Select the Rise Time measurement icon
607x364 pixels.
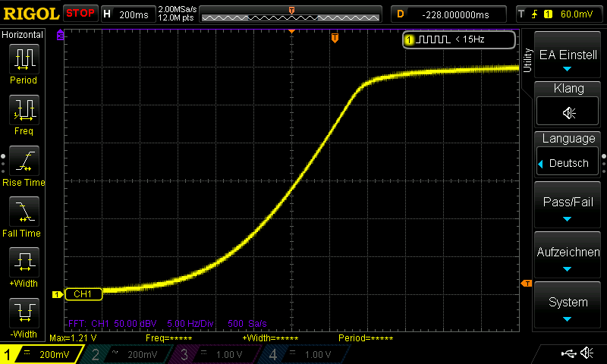click(24, 162)
